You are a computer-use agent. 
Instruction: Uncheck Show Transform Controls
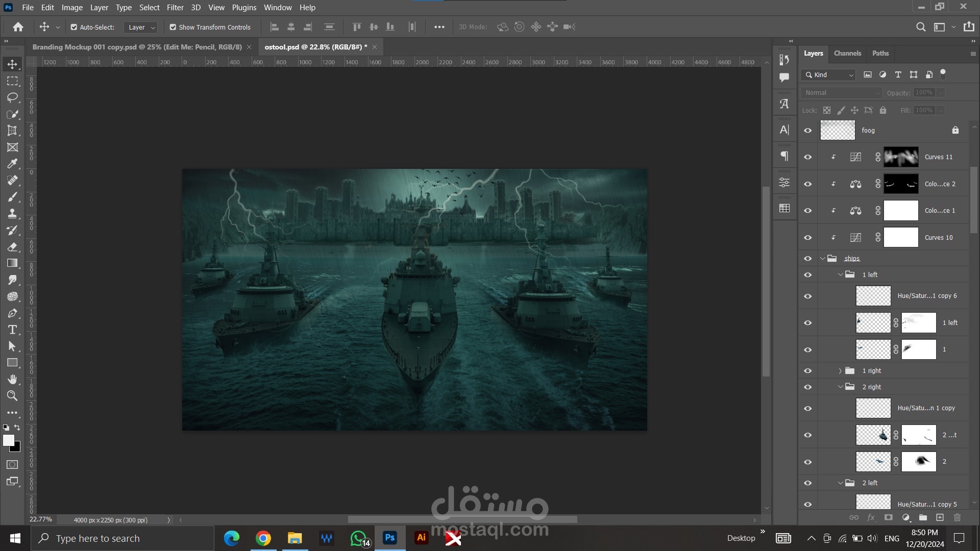coord(173,27)
